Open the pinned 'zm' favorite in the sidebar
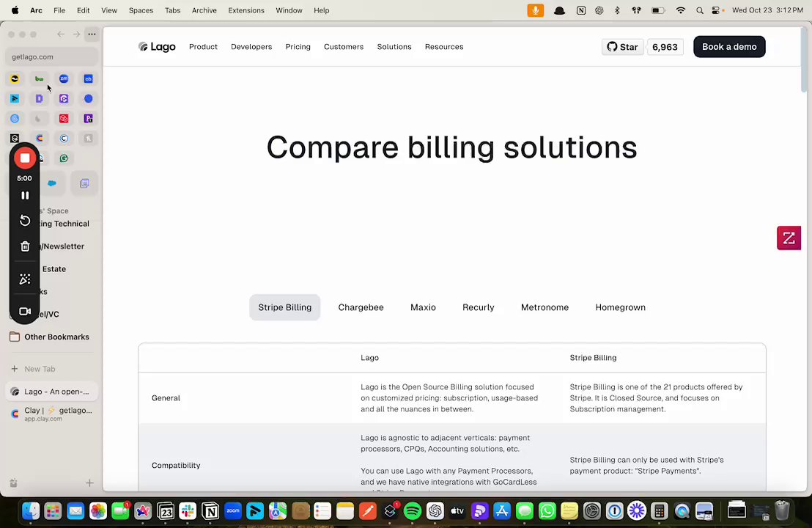This screenshot has width=812, height=528. click(64, 78)
